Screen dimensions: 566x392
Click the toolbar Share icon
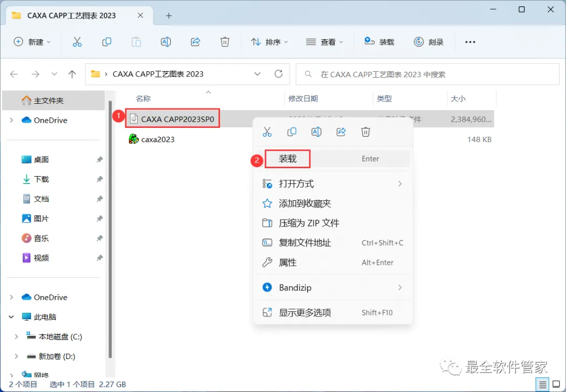(195, 42)
